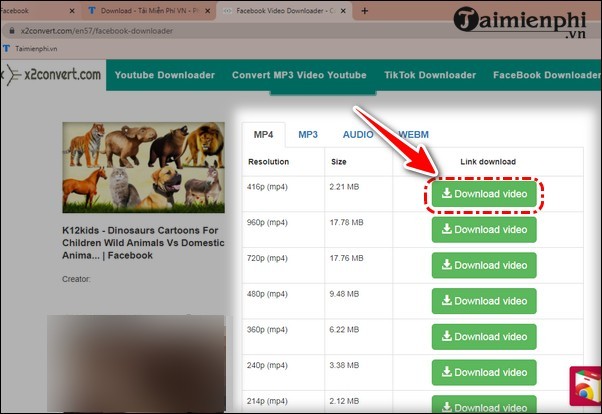Click the animals video thumbnail
The height and width of the screenshot is (414, 602).
point(144,167)
